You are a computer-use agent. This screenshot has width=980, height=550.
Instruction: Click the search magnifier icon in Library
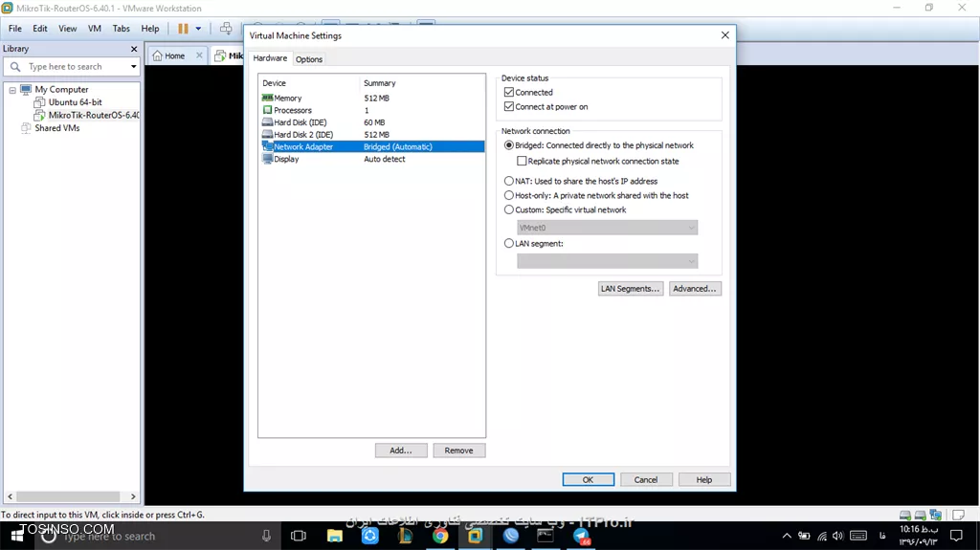[15, 66]
